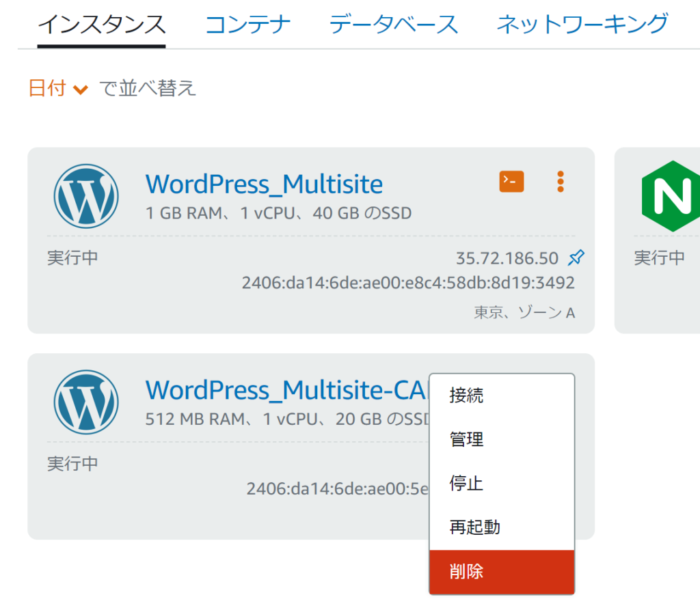Click the pin icon beside 35.72.186.50
The width and height of the screenshot is (700, 610).
pos(576,258)
